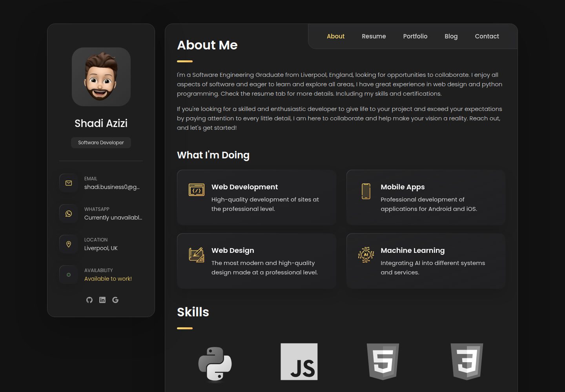This screenshot has width=565, height=392.
Task: Open the GitHub profile icon
Action: [89, 300]
